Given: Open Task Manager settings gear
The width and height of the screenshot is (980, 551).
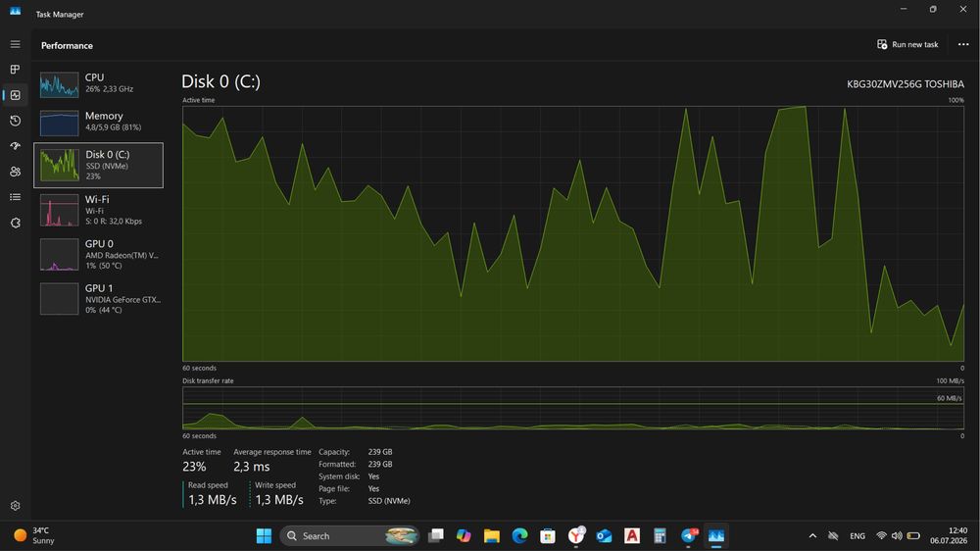Looking at the screenshot, I should tap(15, 505).
